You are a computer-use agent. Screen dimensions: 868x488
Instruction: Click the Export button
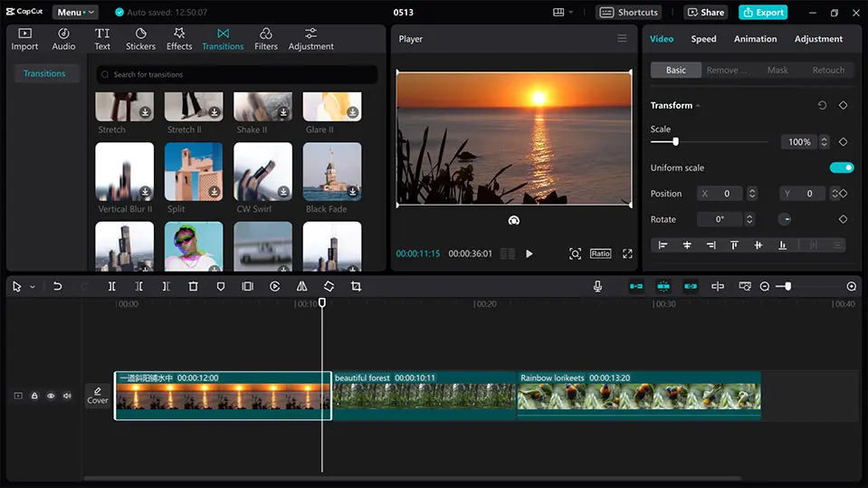click(x=762, y=13)
